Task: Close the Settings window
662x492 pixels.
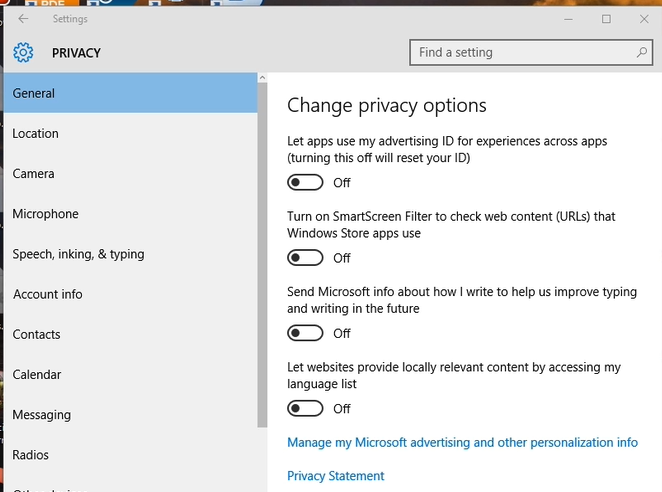Action: coord(644,19)
